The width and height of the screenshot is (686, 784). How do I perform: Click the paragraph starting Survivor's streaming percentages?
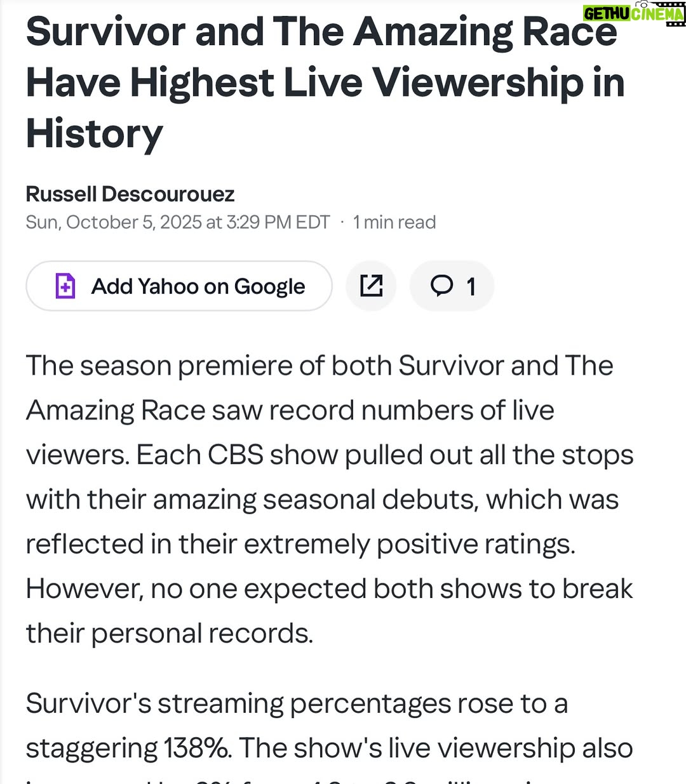click(x=329, y=736)
